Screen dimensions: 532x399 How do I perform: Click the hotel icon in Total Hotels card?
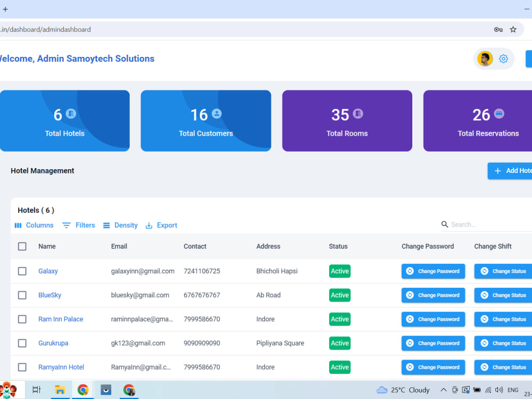(x=71, y=113)
